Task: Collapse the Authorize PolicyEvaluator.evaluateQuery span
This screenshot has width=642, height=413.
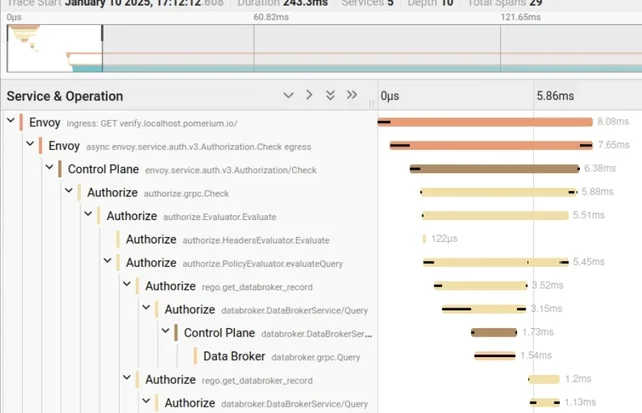Action: click(108, 260)
